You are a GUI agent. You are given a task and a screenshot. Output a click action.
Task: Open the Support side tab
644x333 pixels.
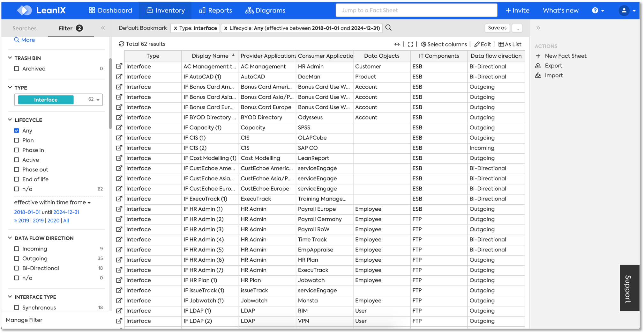click(629, 288)
